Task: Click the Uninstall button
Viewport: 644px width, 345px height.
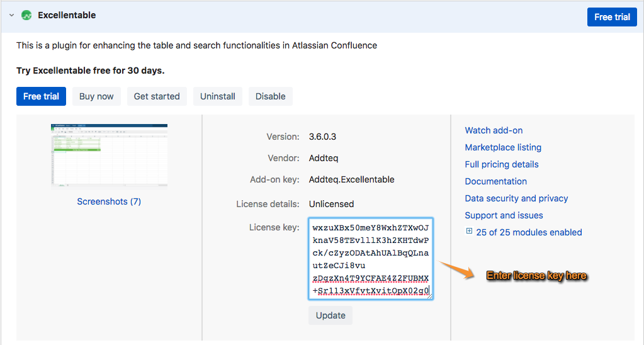Action: tap(218, 96)
